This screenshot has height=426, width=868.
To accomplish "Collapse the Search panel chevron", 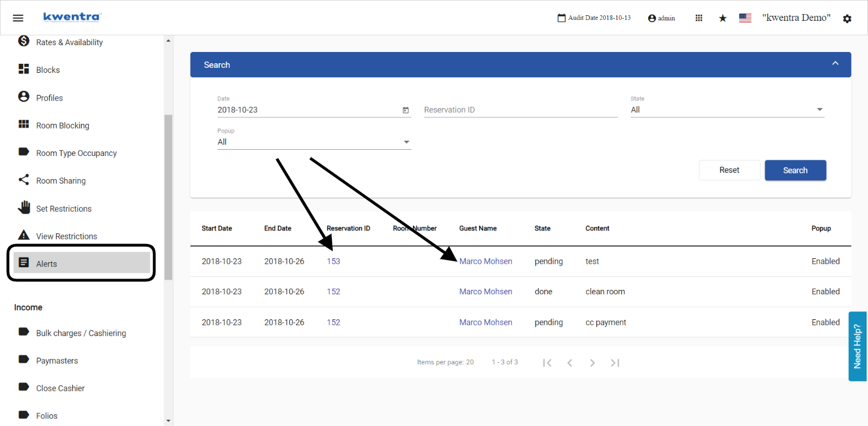I will pos(835,63).
